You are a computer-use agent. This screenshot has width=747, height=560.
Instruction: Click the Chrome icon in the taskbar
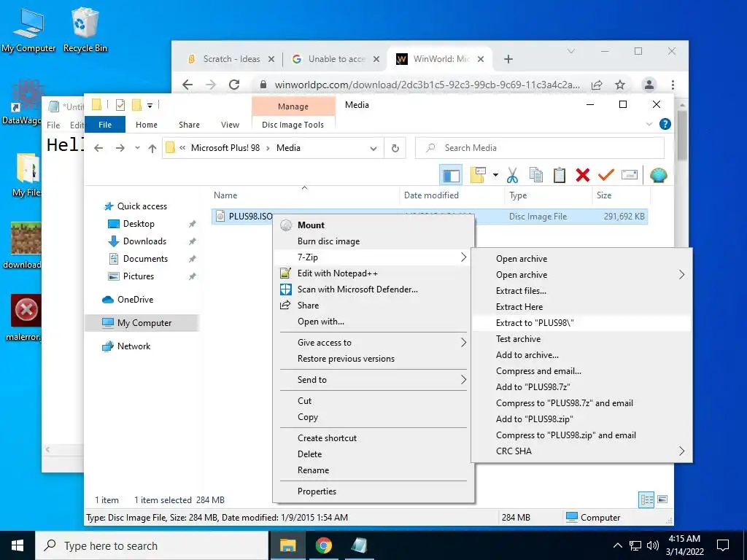pos(323,545)
